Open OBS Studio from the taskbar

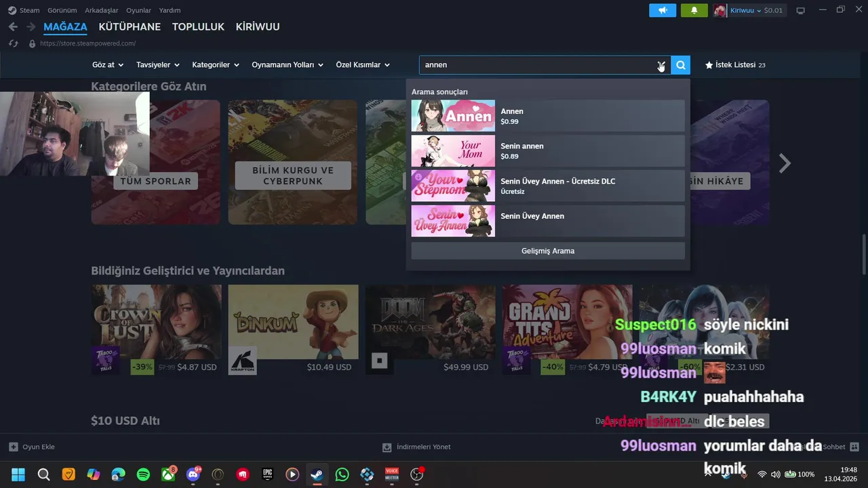pos(417,474)
